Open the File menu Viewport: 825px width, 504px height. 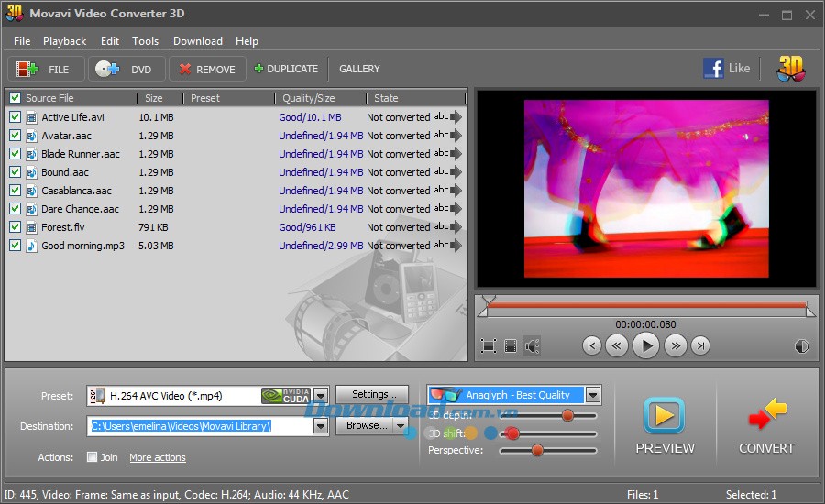[x=22, y=41]
